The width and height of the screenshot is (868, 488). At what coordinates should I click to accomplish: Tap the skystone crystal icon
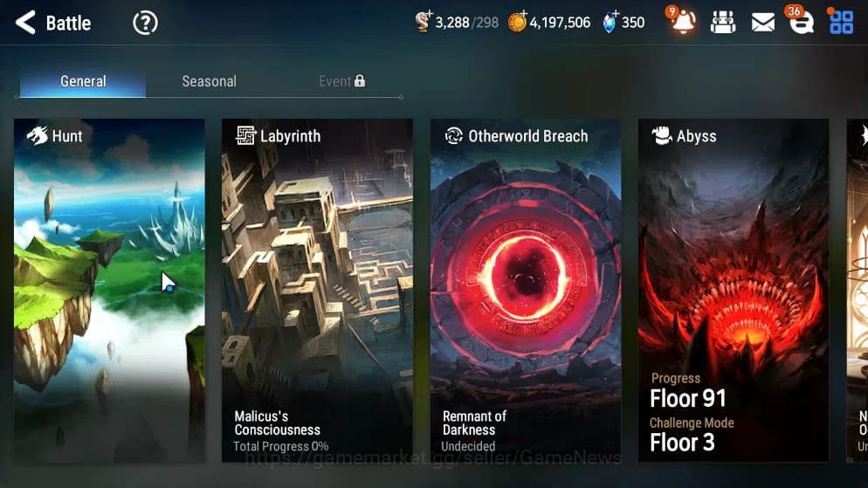coord(610,22)
